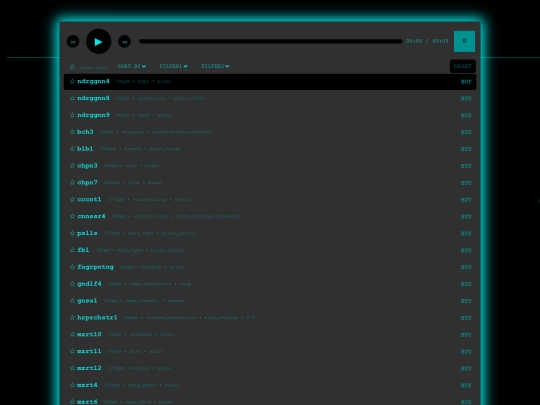Toggle the faves only star filter
540x405 pixels.
click(72, 67)
